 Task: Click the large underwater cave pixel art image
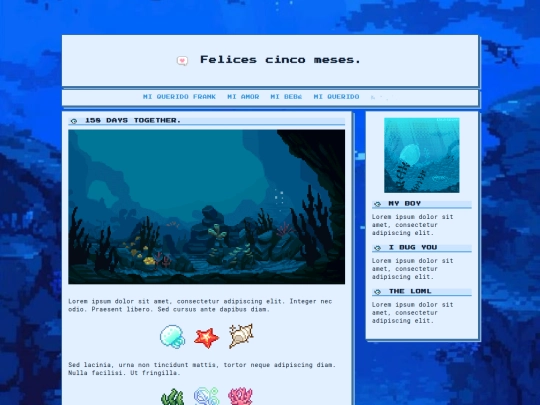click(207, 207)
